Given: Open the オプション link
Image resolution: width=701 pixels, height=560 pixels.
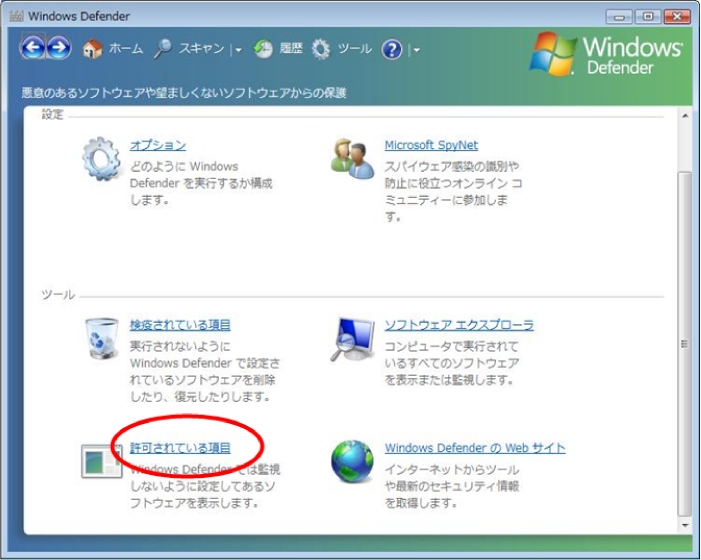Looking at the screenshot, I should tap(158, 146).
